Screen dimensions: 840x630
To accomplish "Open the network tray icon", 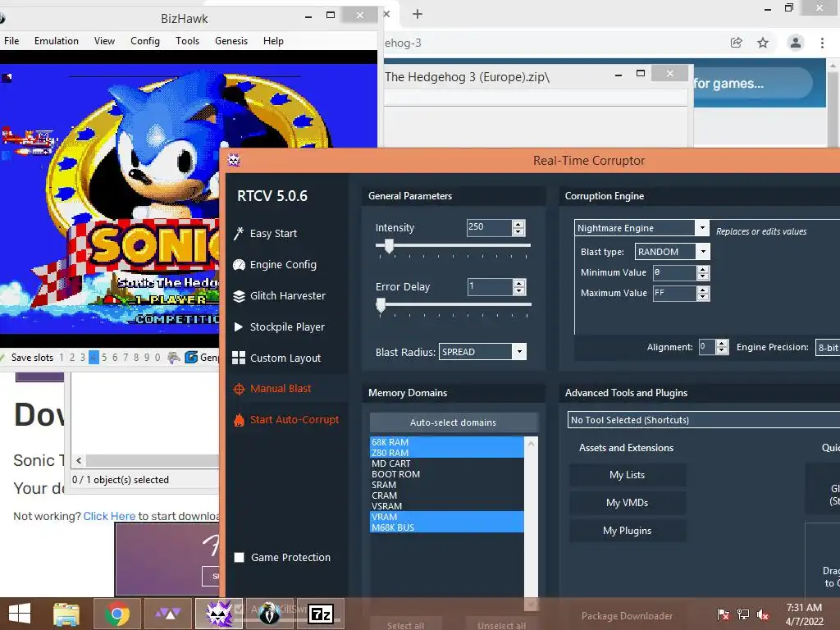I will (x=743, y=614).
